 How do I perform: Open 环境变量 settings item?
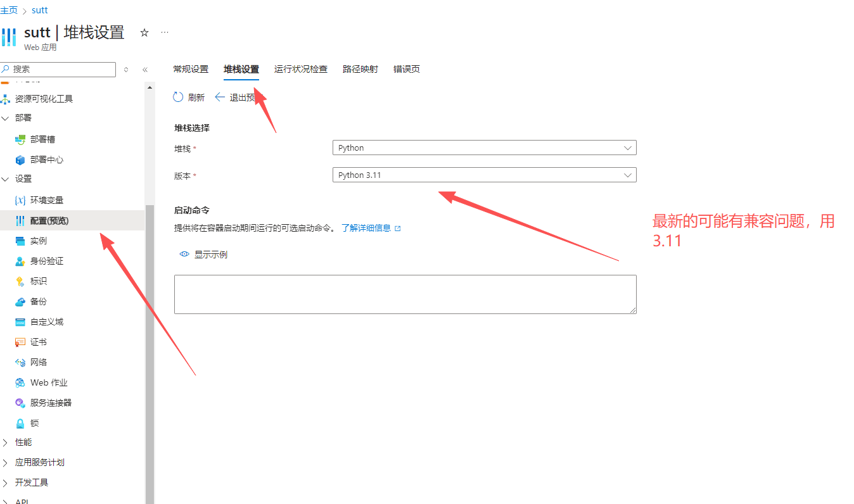(46, 200)
